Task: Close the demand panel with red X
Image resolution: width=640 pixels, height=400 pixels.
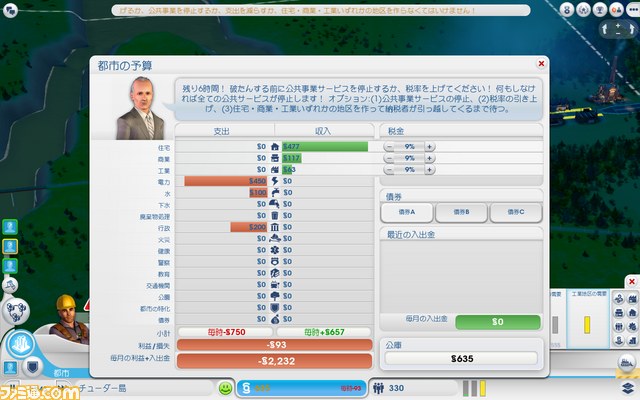Action: 631,282
